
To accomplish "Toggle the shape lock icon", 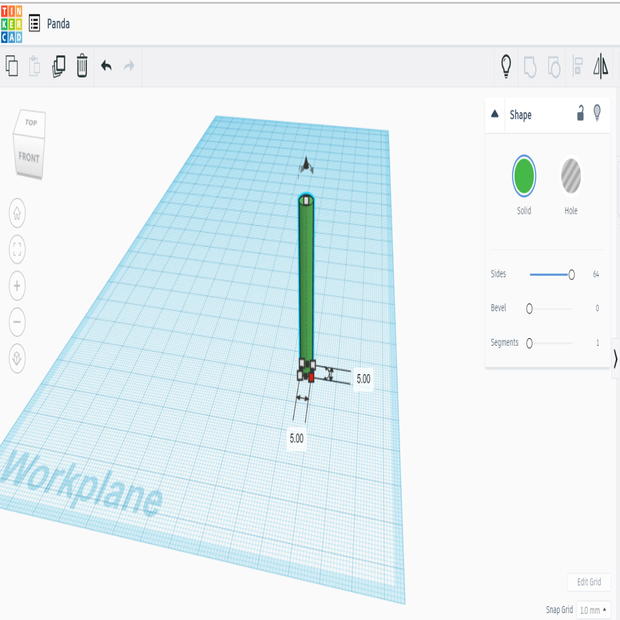I will tap(579, 114).
